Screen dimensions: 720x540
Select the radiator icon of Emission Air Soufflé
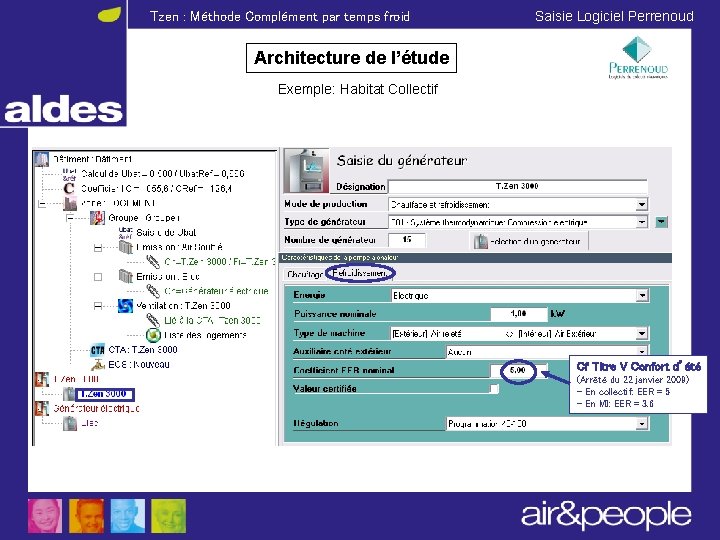point(125,247)
